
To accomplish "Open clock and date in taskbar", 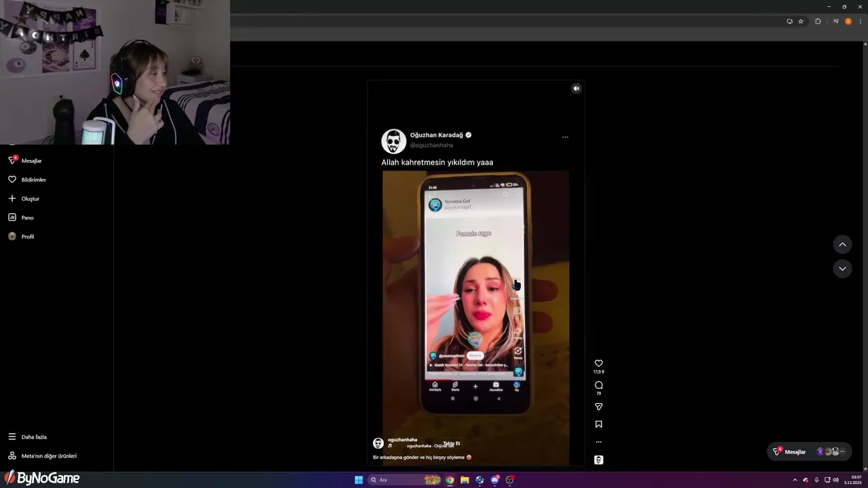I will [x=853, y=480].
